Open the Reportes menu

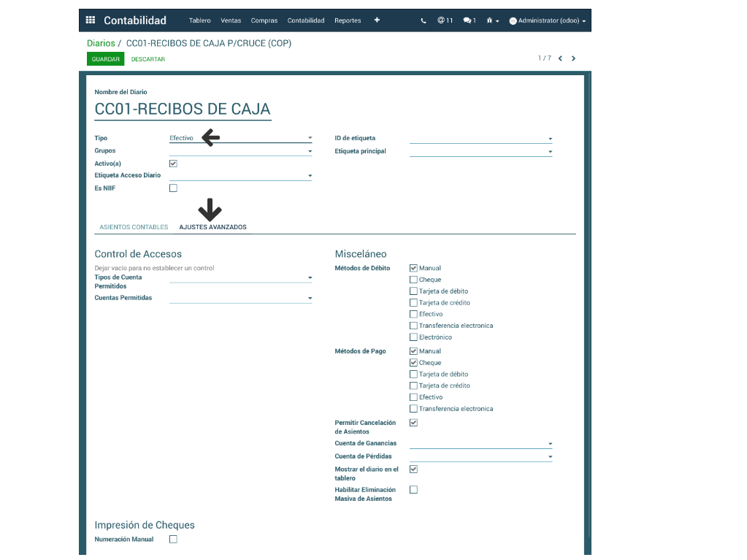click(x=348, y=20)
